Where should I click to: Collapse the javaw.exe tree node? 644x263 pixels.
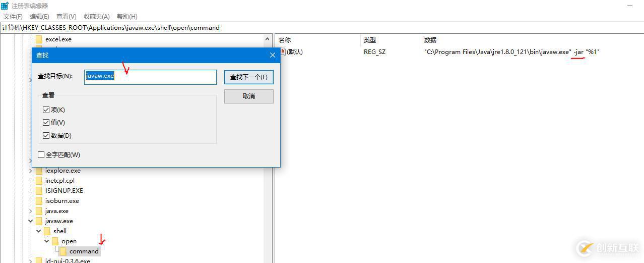[31, 221]
